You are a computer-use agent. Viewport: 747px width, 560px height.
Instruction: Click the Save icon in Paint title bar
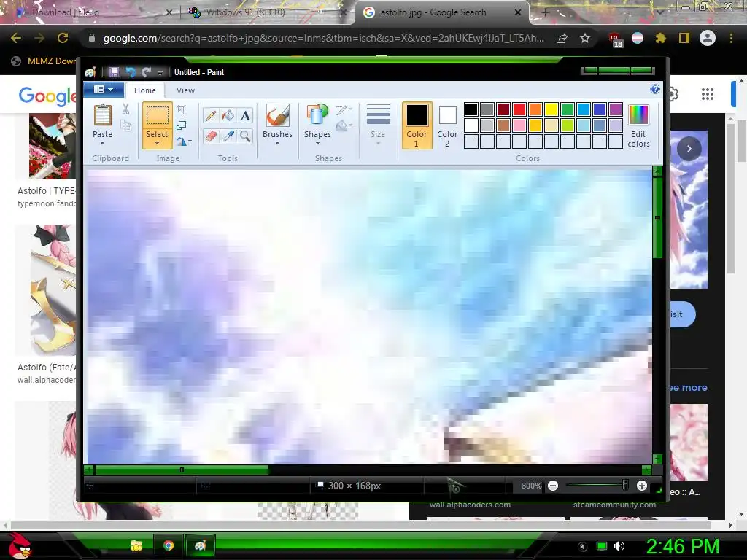(114, 72)
